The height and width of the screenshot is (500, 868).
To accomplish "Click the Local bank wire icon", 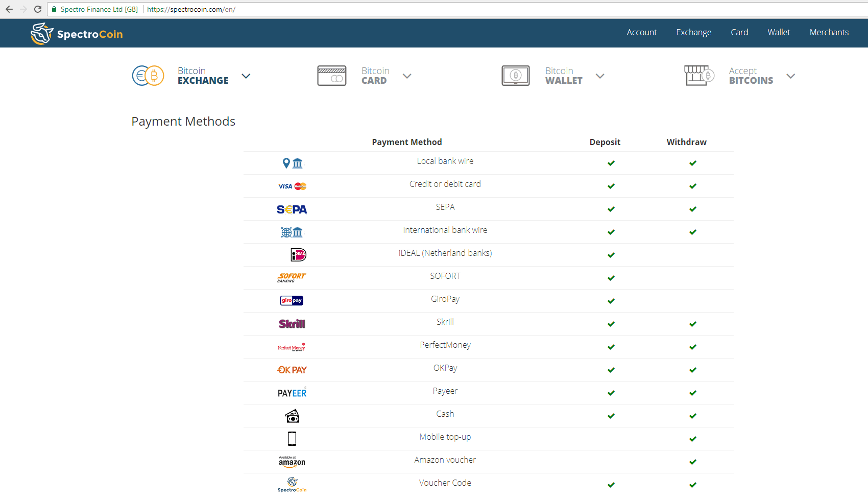I will (x=293, y=163).
